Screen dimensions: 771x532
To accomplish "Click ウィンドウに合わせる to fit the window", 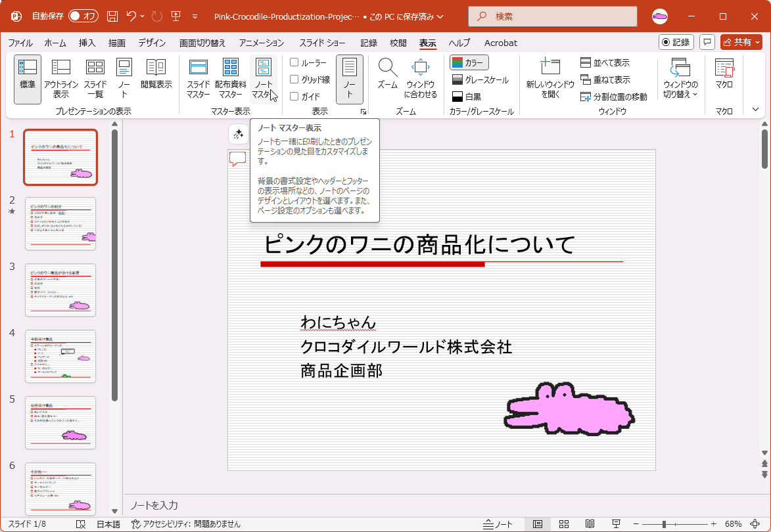I will coord(420,78).
